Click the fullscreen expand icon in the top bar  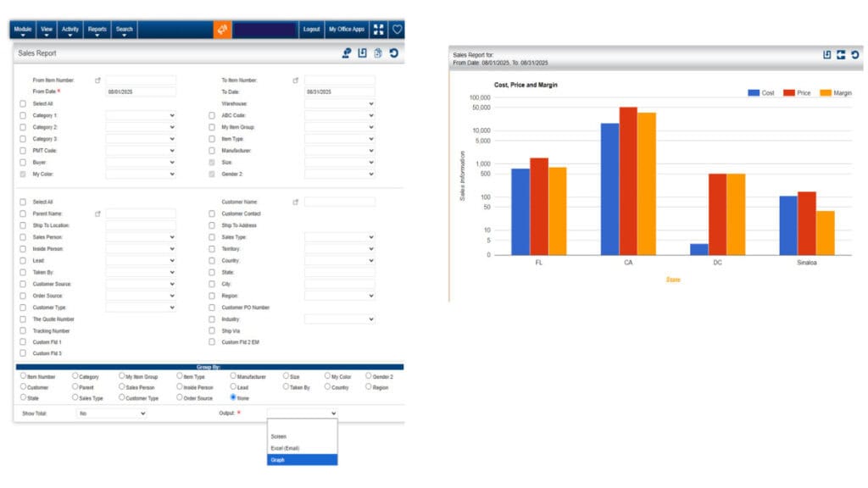379,30
